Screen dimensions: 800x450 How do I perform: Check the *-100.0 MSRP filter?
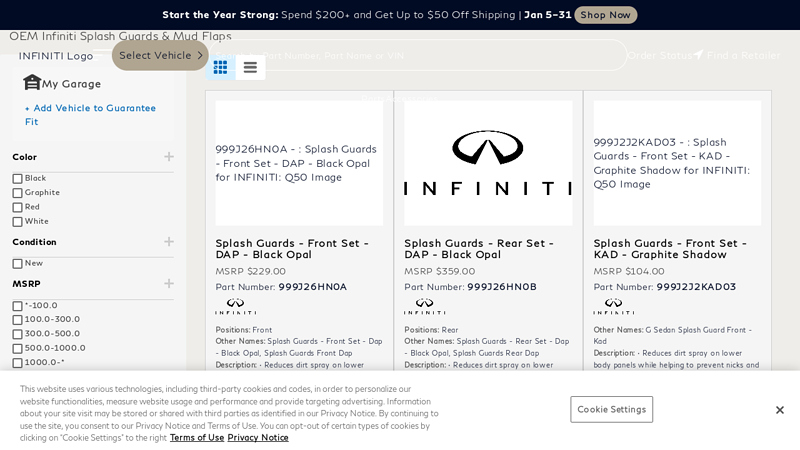[x=17, y=306]
